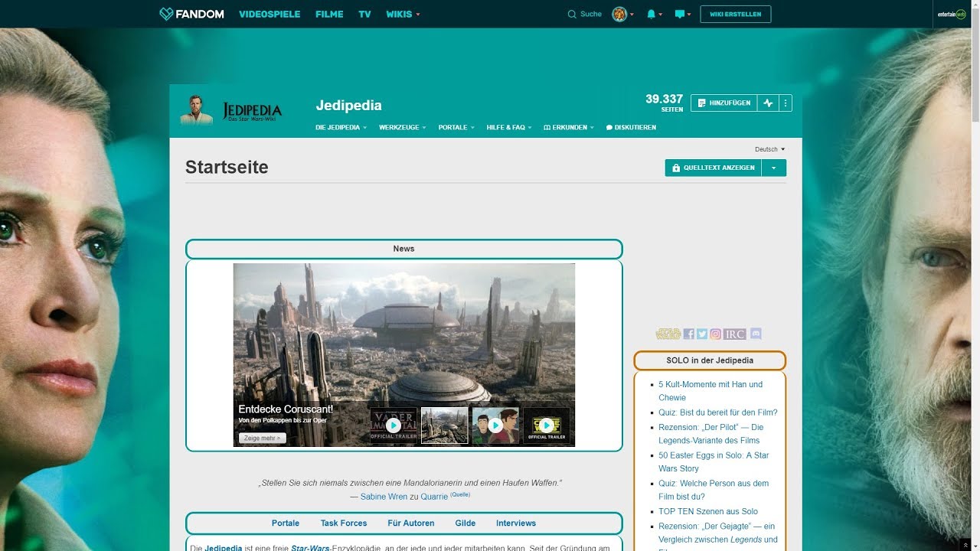Image resolution: width=980 pixels, height=551 pixels.
Task: Click the Jedipedia wiki title
Action: click(348, 106)
